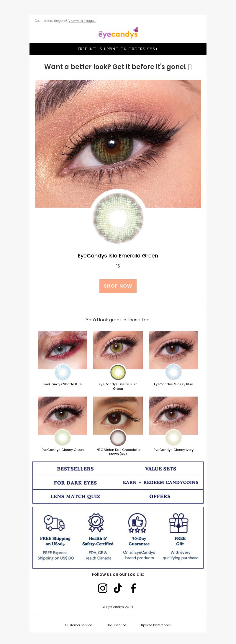The width and height of the screenshot is (236, 644).
Task: Open the LENS MATCH QUIZ link
Action: pos(76,496)
